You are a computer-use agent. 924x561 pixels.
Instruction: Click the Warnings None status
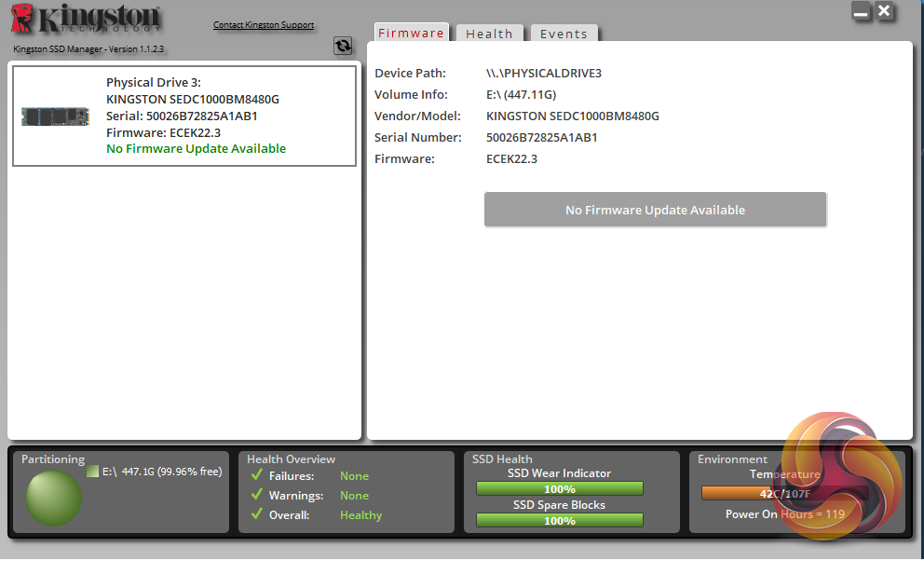pyautogui.click(x=354, y=496)
